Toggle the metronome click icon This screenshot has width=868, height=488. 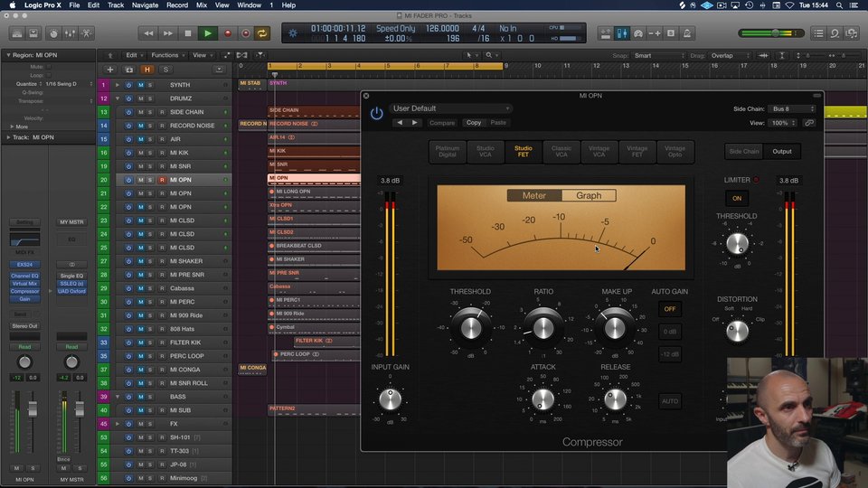(687, 33)
